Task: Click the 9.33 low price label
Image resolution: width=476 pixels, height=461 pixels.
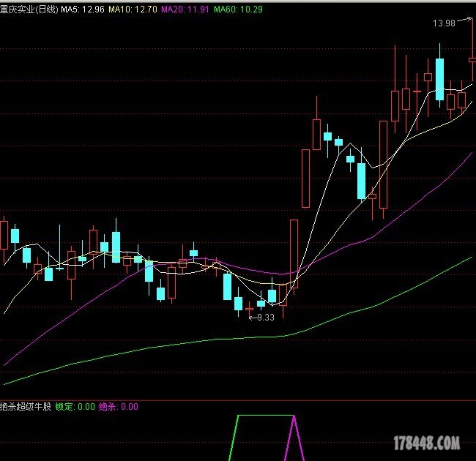Action: [x=266, y=318]
